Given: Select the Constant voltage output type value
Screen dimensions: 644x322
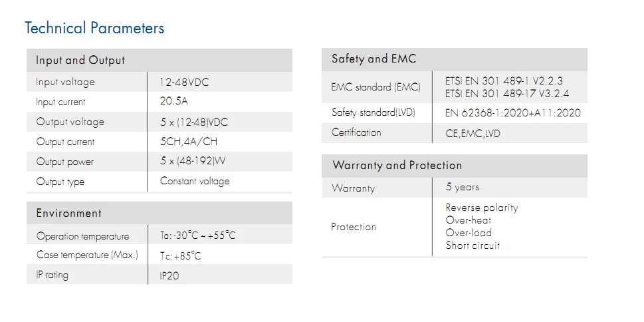Looking at the screenshot, I should [194, 181].
